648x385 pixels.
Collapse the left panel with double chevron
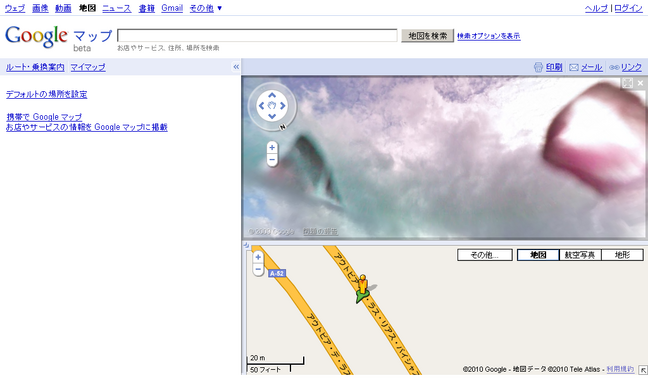coord(236,67)
